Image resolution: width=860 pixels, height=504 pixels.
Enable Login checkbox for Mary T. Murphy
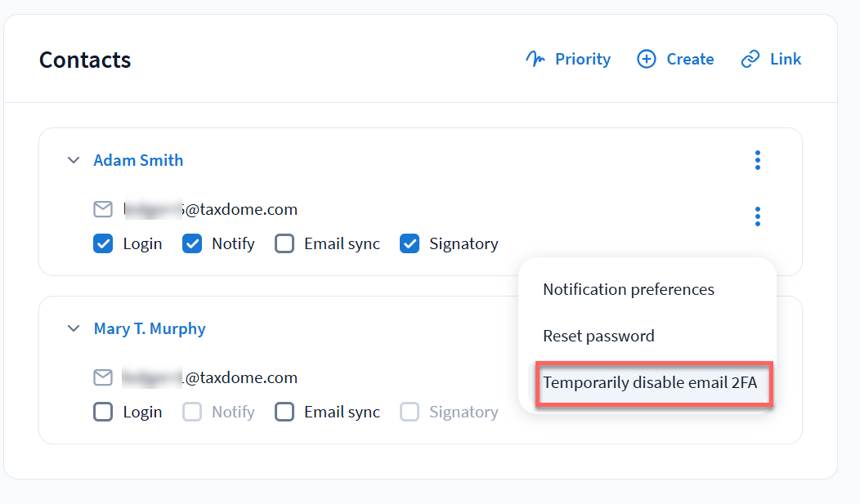pyautogui.click(x=103, y=412)
